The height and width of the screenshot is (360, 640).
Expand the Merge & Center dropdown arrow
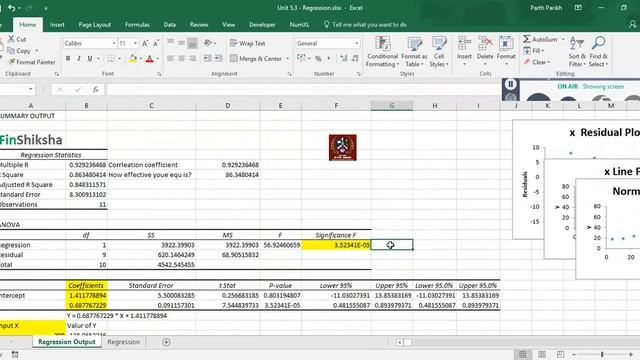pyautogui.click(x=287, y=59)
